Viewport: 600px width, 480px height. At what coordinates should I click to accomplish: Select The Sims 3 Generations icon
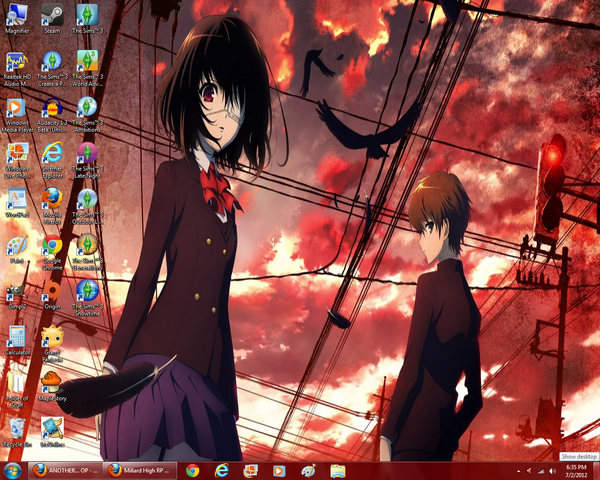87,252
